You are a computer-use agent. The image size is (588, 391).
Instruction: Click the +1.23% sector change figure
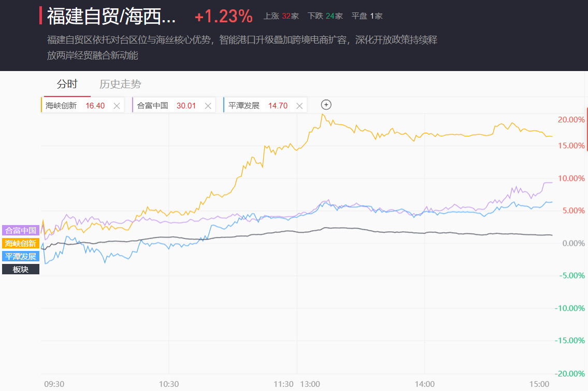pyautogui.click(x=223, y=17)
